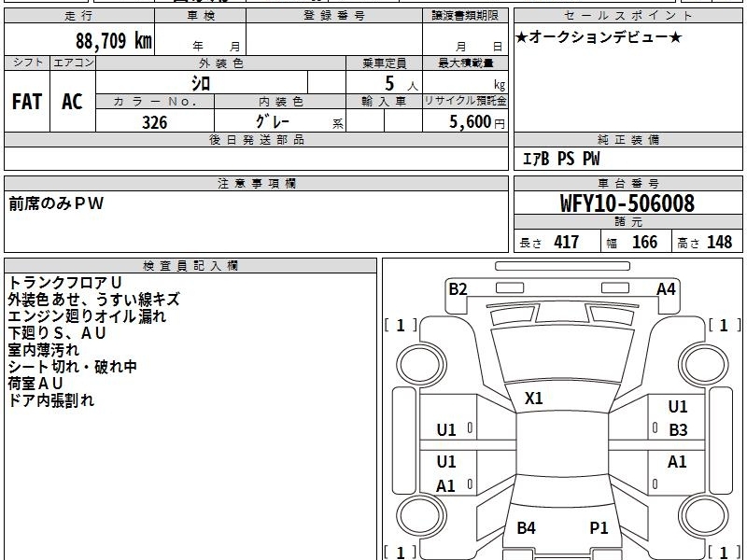Select the 外装色 header

[220, 63]
